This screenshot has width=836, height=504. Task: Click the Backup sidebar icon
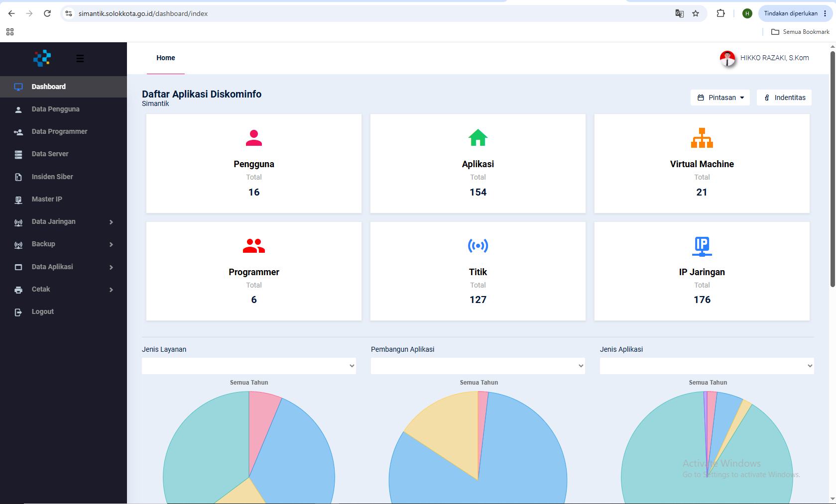pos(18,245)
